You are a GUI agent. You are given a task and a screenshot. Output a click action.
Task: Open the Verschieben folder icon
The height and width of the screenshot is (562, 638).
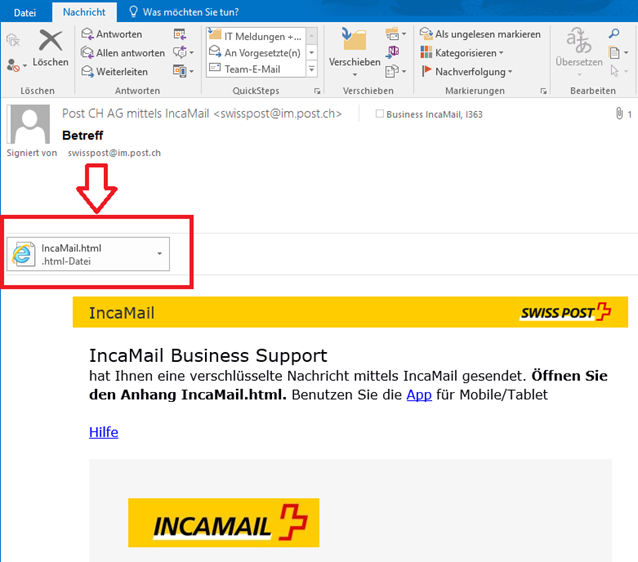[353, 41]
